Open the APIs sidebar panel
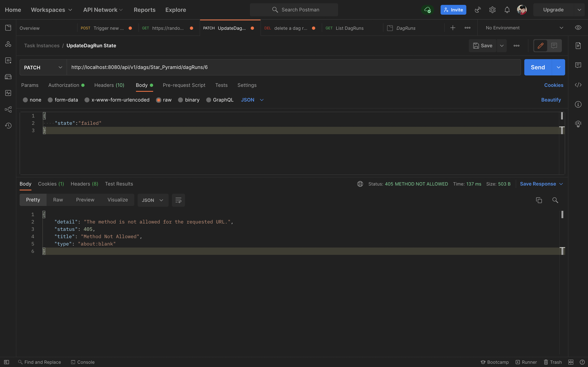 pyautogui.click(x=8, y=44)
